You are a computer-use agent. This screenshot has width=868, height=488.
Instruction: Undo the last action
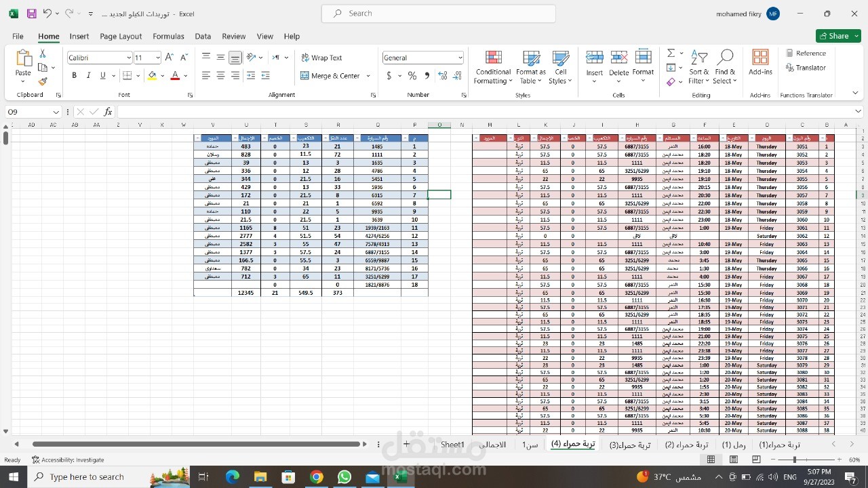(x=47, y=14)
